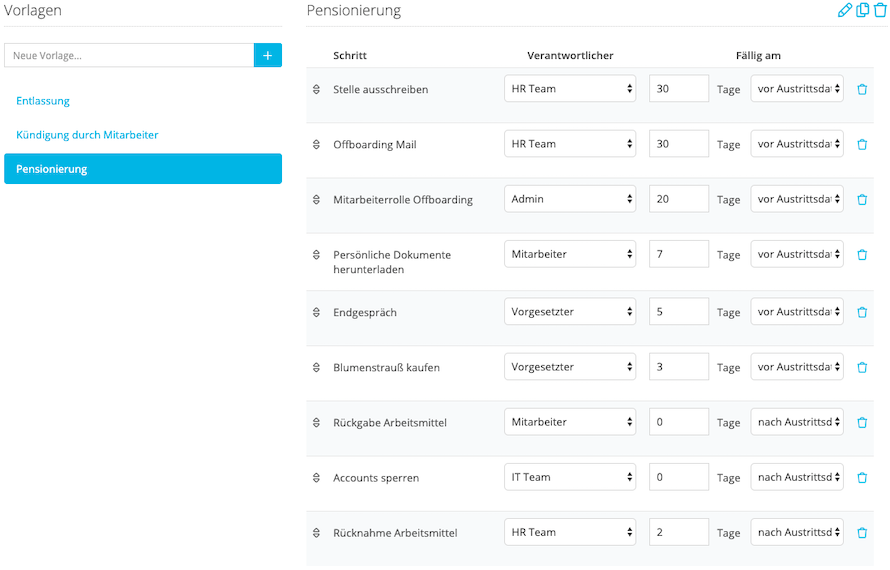Open due-date dropdown for Persönliche Dokumente
The height and width of the screenshot is (570, 890).
point(797,254)
